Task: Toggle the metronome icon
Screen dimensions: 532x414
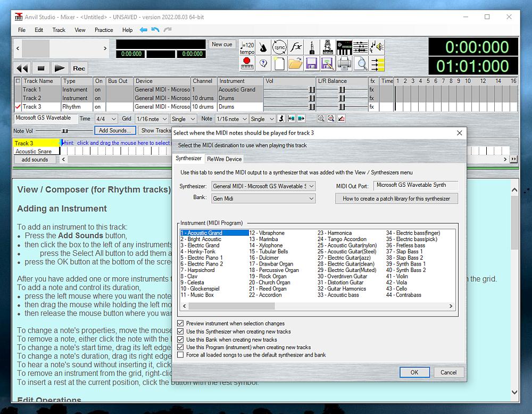Action: tap(263, 47)
